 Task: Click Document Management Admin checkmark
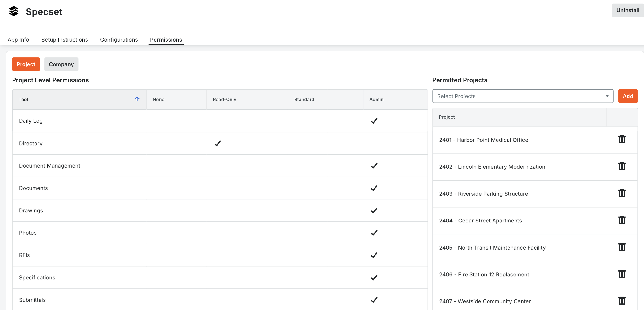[374, 166]
